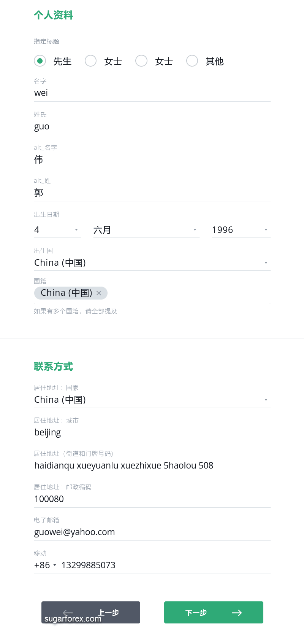Click the street address field

pyautogui.click(x=152, y=465)
